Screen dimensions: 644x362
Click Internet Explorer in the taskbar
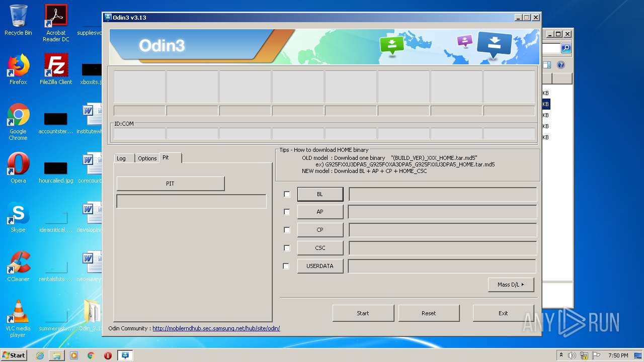[40, 355]
